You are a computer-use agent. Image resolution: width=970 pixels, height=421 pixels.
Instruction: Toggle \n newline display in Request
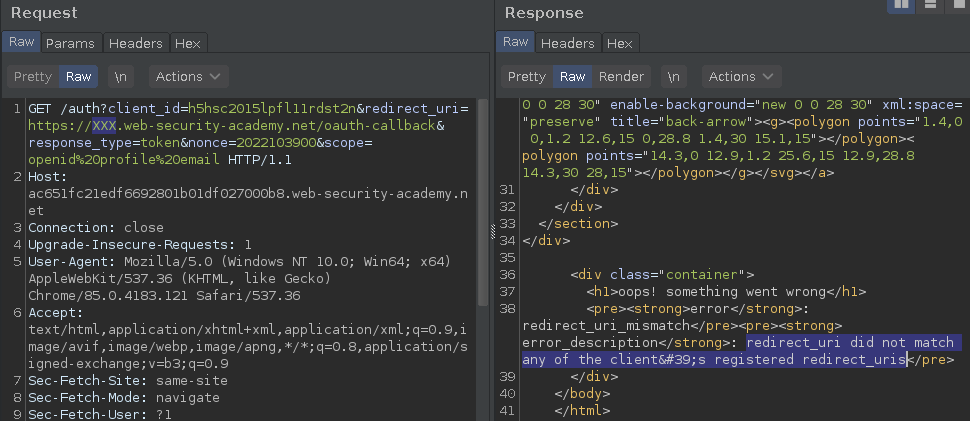[121, 77]
